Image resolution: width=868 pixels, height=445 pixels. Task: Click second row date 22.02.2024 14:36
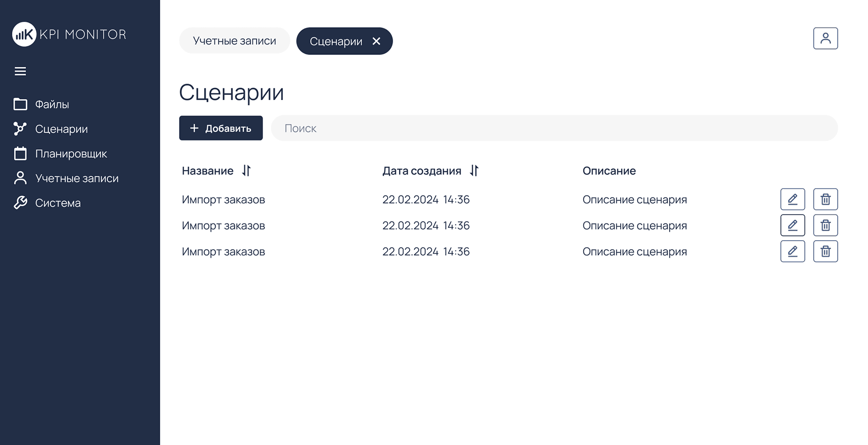[x=426, y=225]
